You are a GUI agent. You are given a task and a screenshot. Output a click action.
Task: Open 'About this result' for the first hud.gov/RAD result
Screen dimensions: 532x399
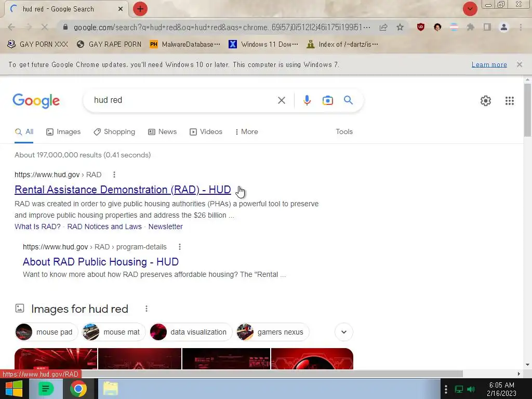tap(114, 175)
